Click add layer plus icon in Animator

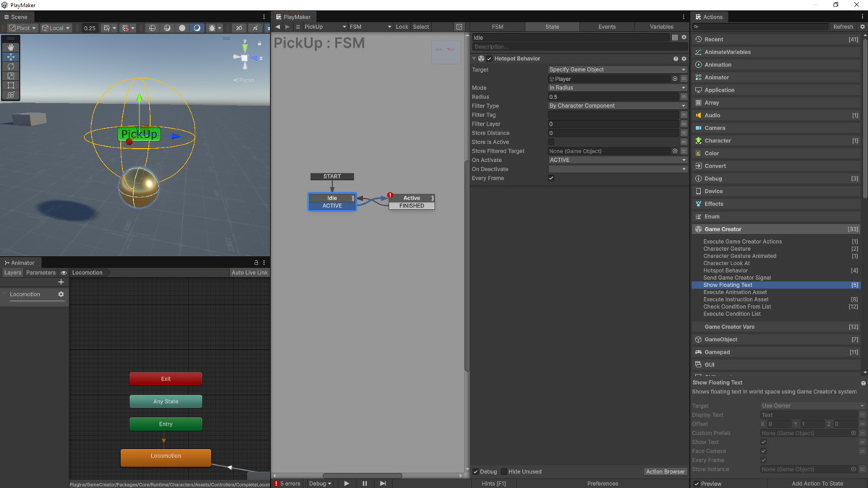61,282
